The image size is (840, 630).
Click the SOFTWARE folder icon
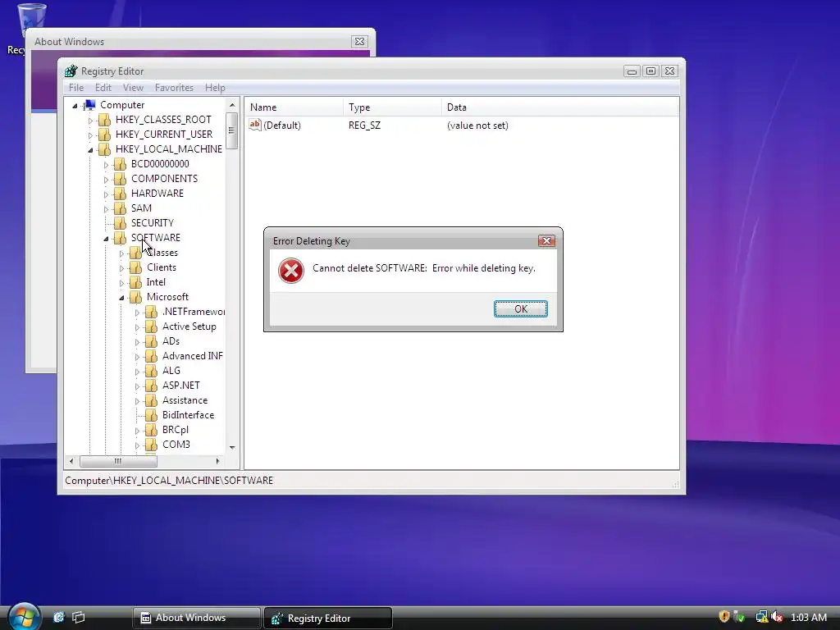tap(120, 238)
